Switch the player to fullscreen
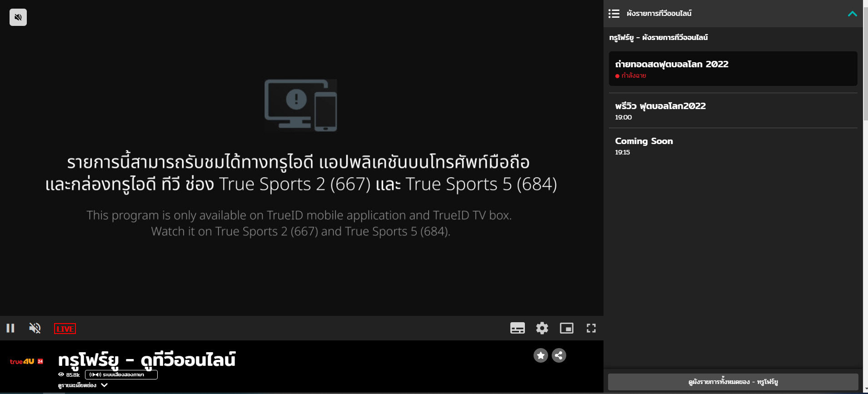The height and width of the screenshot is (394, 868). point(591,328)
